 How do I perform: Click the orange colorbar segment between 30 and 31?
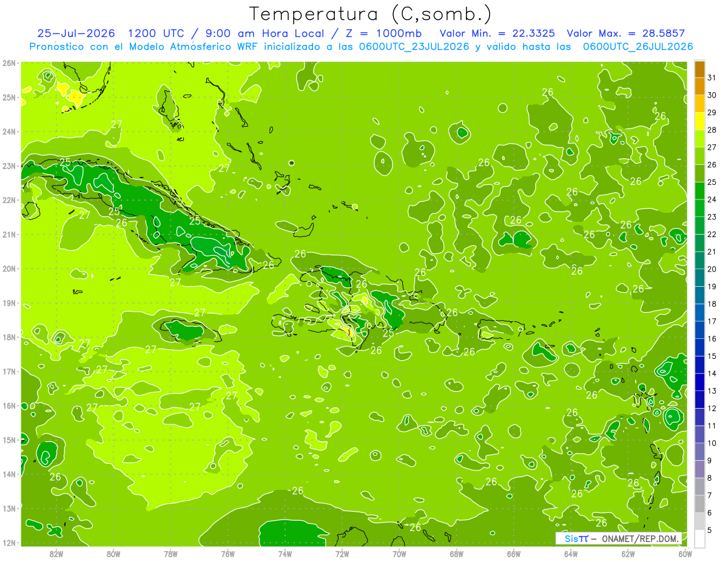[x=699, y=87]
